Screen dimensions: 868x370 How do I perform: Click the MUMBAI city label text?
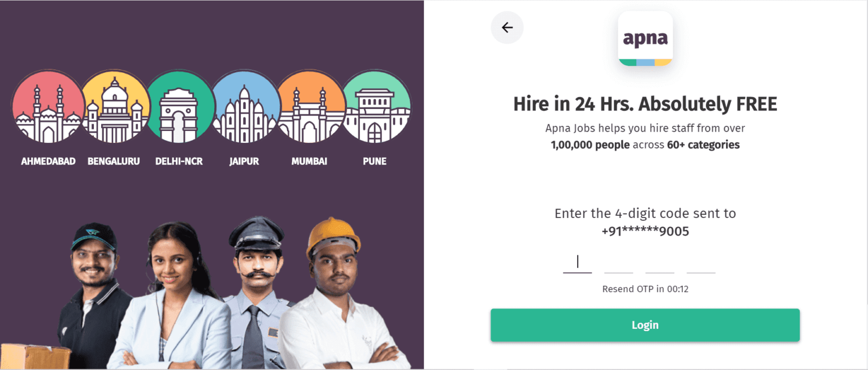click(310, 161)
